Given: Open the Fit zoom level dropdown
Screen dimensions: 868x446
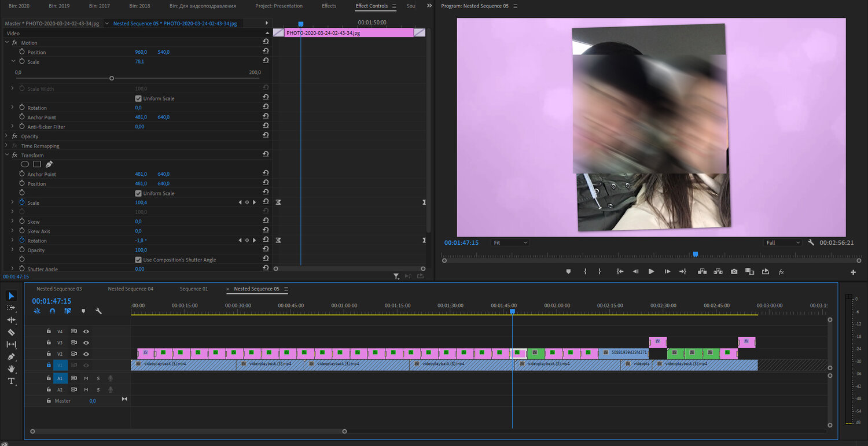Looking at the screenshot, I should [510, 243].
